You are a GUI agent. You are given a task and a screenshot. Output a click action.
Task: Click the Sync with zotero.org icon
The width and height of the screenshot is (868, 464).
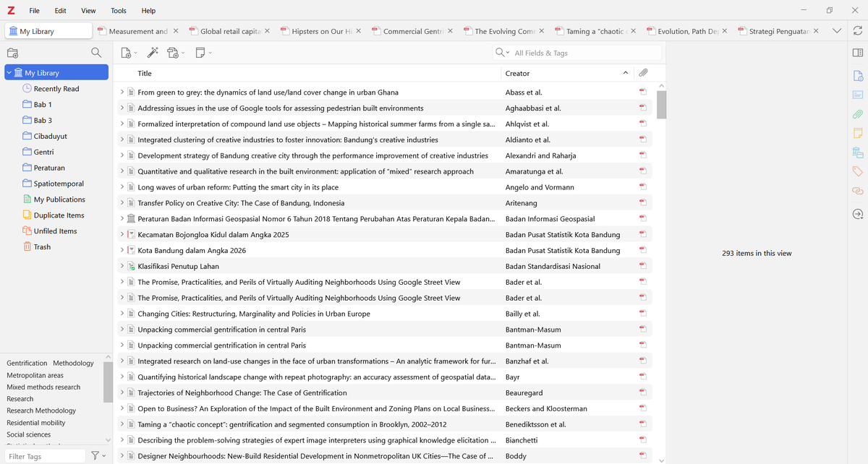[x=858, y=31]
